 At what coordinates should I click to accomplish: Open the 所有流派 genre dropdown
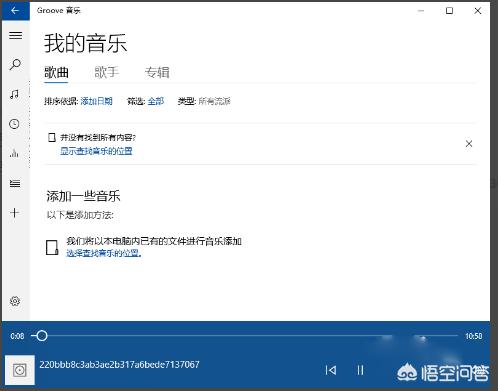pyautogui.click(x=214, y=101)
